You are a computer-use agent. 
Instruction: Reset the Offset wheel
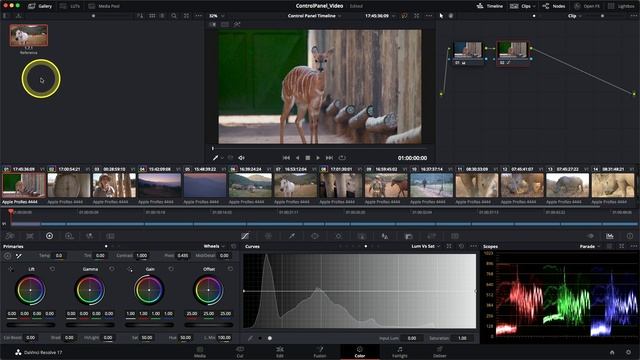tap(231, 269)
